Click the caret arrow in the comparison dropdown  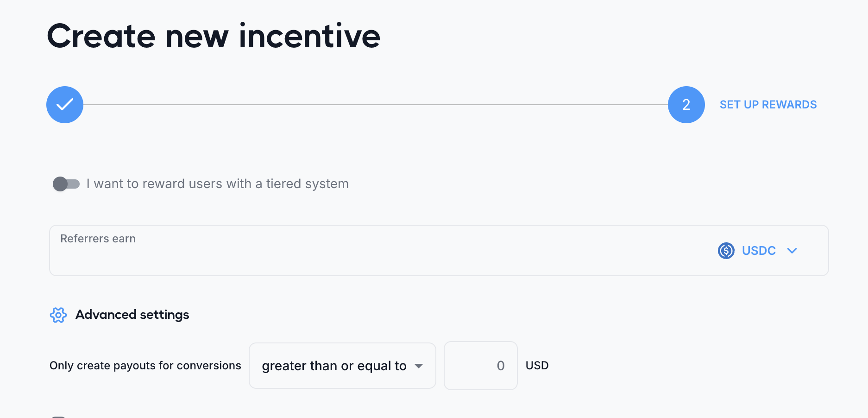[419, 366]
